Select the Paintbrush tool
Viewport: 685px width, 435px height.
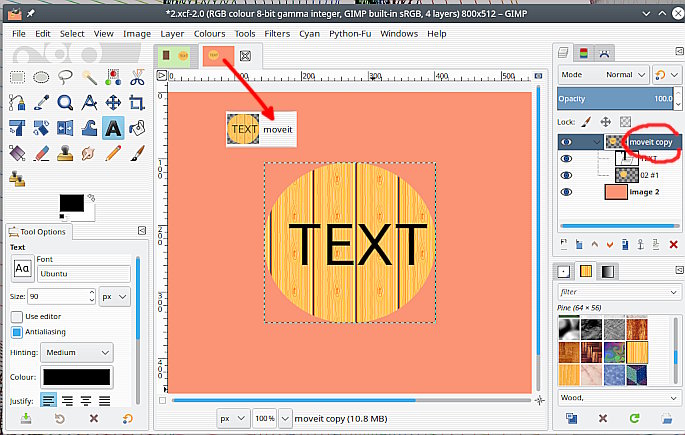pos(137,153)
